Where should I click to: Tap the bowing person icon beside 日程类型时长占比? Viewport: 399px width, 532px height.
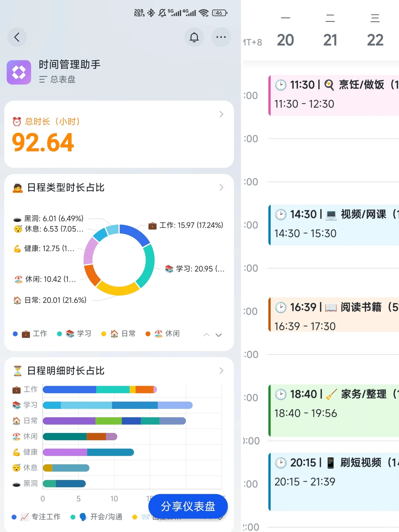pyautogui.click(x=17, y=187)
